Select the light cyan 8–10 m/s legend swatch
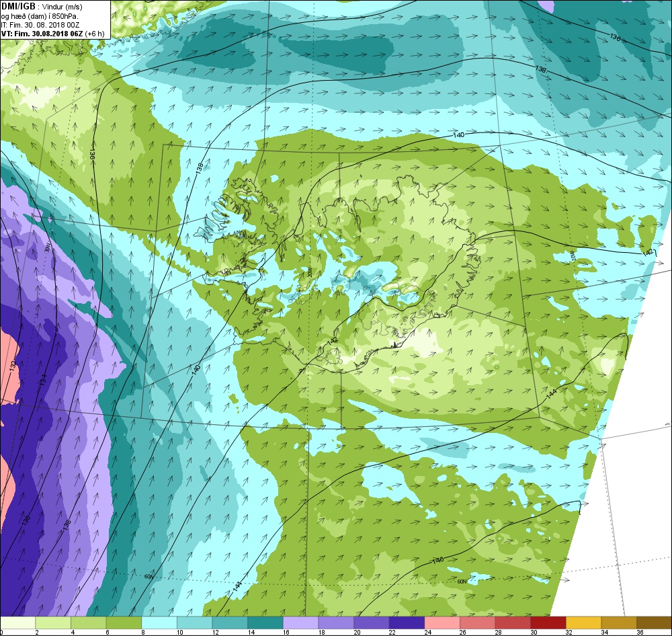672x636 pixels. 159,623
